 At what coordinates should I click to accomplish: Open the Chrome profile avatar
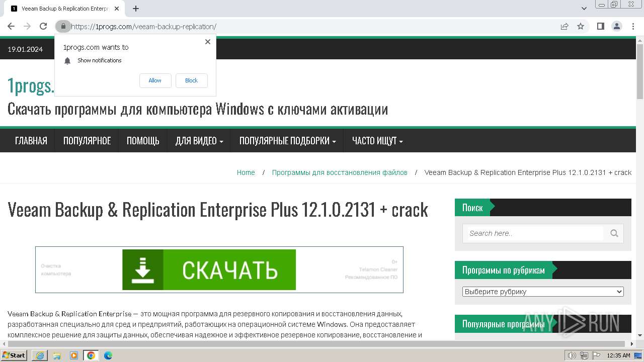[617, 26]
